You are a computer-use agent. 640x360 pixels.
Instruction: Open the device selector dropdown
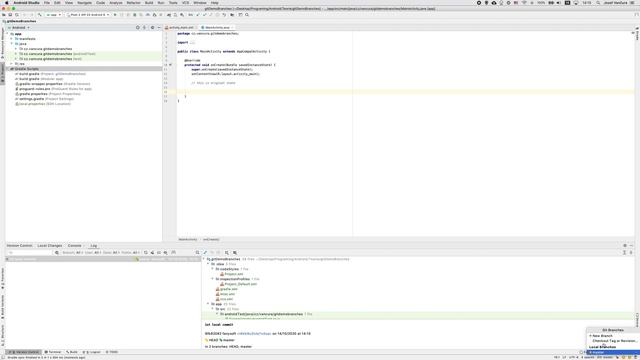[88, 15]
